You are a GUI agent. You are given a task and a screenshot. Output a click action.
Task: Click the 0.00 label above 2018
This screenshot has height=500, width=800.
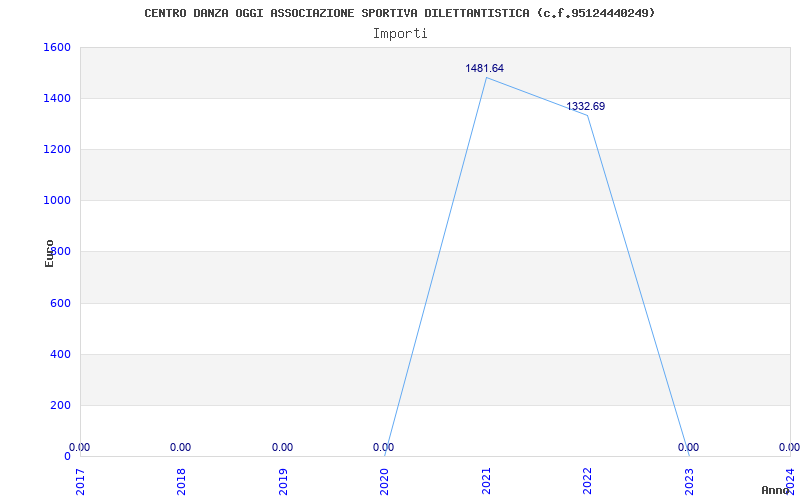coord(180,447)
